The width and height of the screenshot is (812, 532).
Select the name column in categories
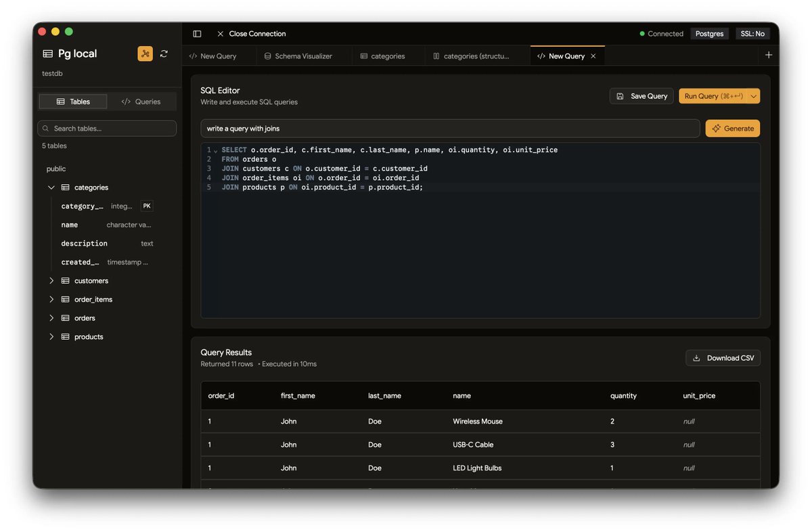[107, 225]
